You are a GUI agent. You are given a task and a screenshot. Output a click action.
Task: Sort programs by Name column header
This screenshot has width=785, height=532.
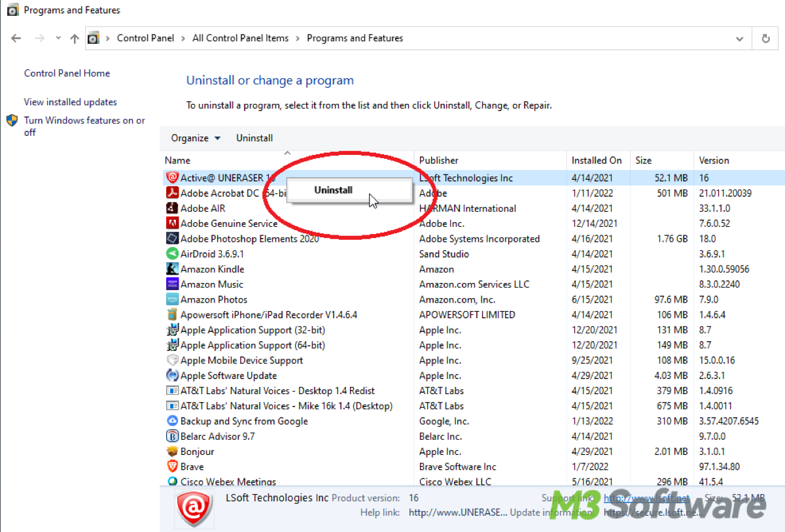click(287, 160)
